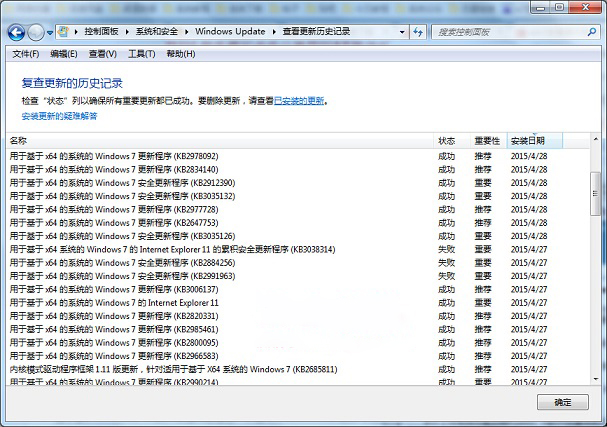
Task: Select update row KB2966583
Action: click(298, 356)
